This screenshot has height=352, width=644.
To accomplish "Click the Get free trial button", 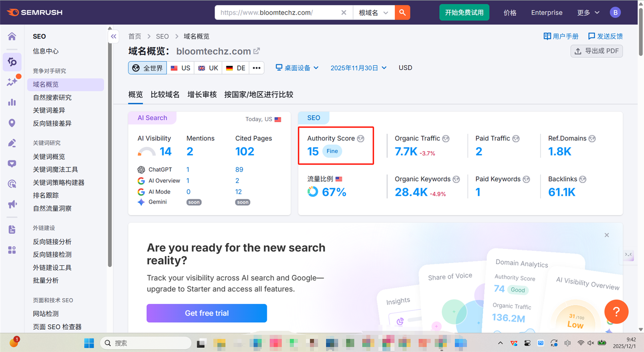I will tap(206, 313).
